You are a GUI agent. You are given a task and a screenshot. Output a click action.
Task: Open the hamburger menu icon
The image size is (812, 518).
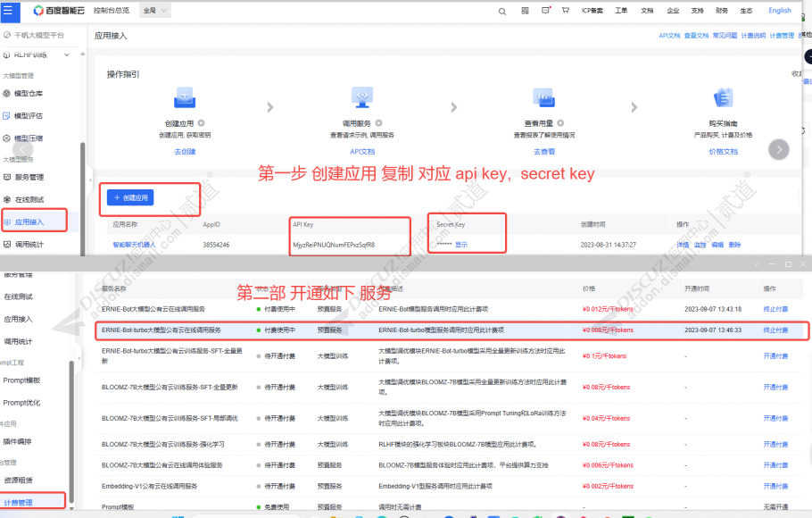point(8,11)
